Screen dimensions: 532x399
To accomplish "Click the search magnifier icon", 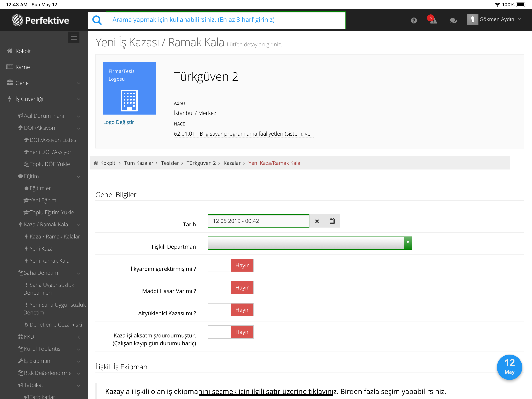I will [x=97, y=20].
